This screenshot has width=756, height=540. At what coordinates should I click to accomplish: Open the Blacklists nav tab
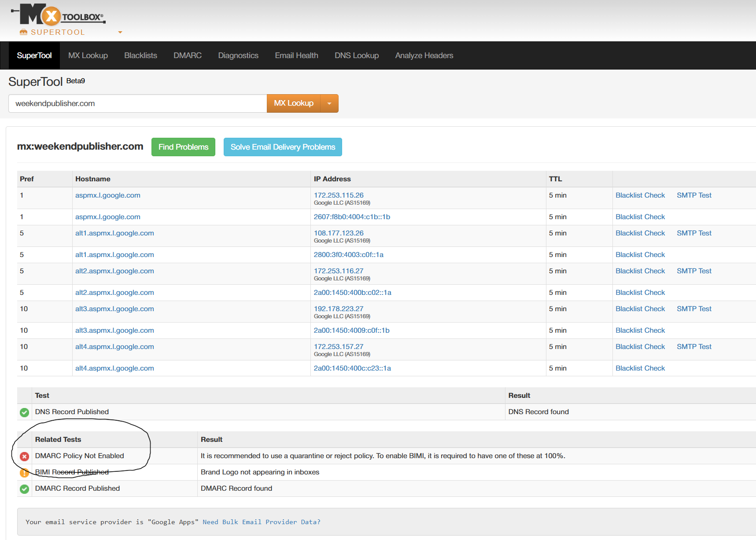(x=140, y=55)
